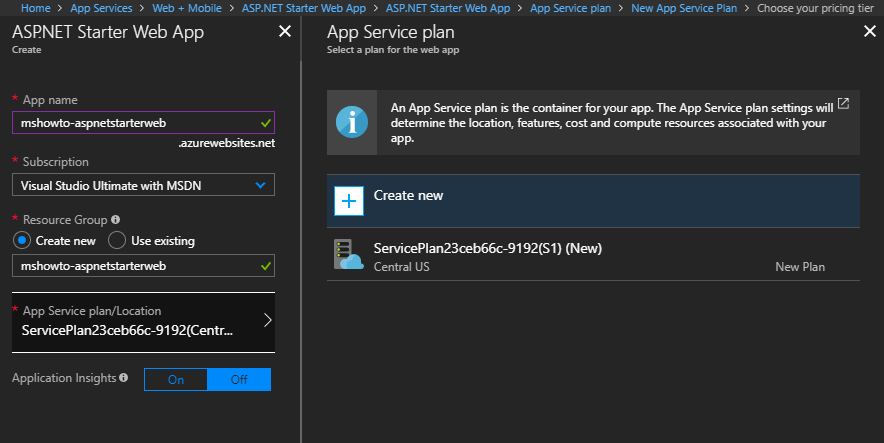This screenshot has width=884, height=443.
Task: Click the Home breadcrumb link
Action: pyautogui.click(x=36, y=8)
